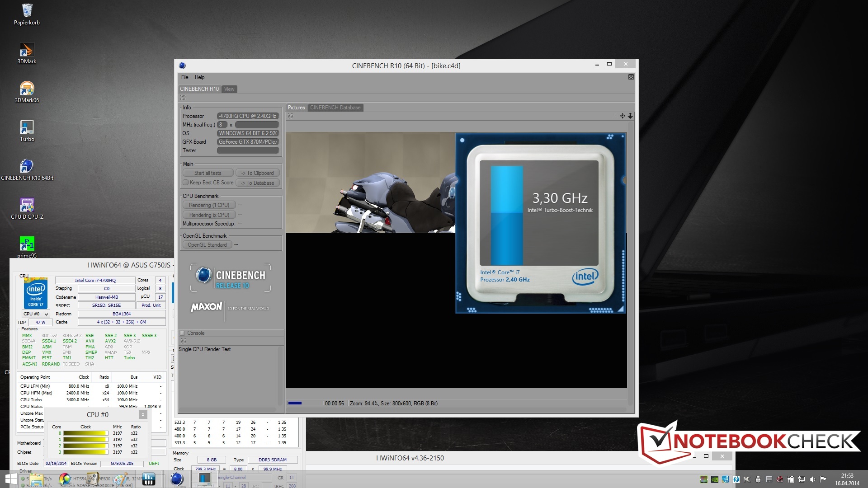Viewport: 868px width, 488px height.
Task: Open the Help menu in CINEBENCH
Action: click(199, 77)
